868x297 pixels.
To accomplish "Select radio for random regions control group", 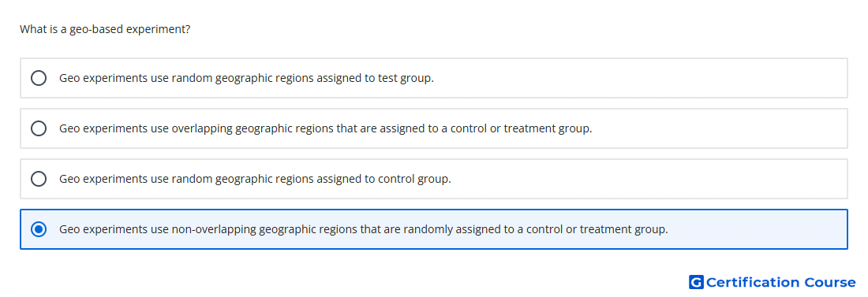I will [39, 179].
